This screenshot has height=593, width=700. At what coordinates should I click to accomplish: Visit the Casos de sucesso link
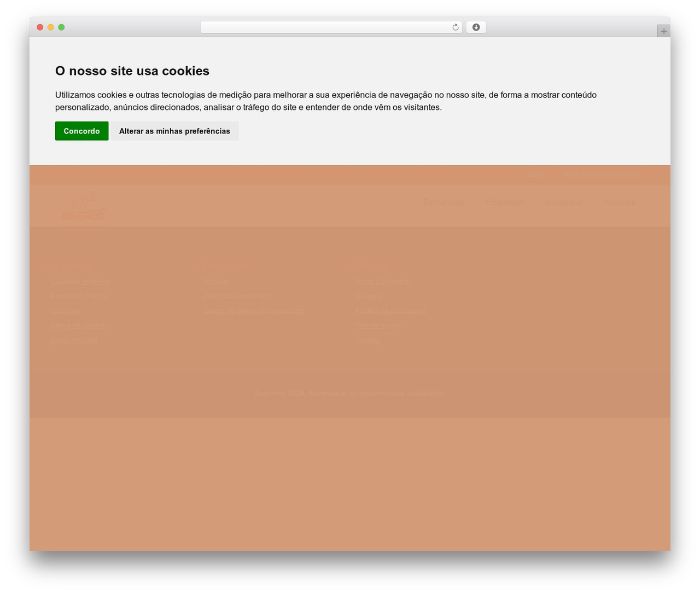(x=80, y=325)
